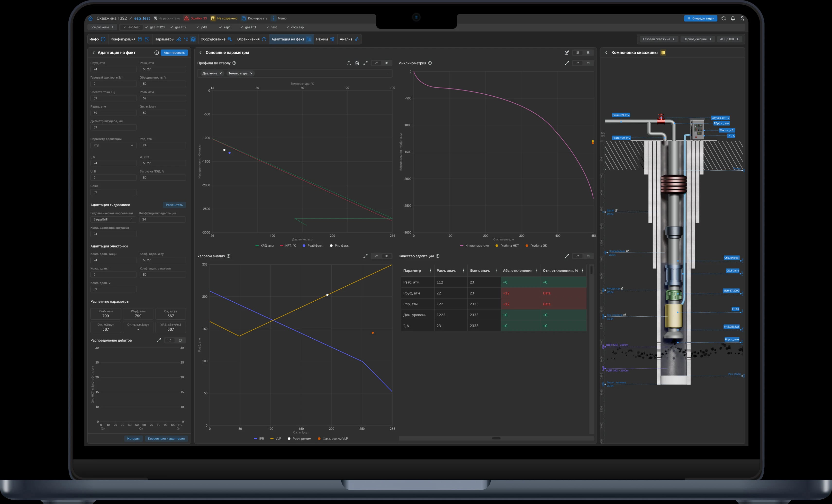Open the user profile icon

[742, 18]
